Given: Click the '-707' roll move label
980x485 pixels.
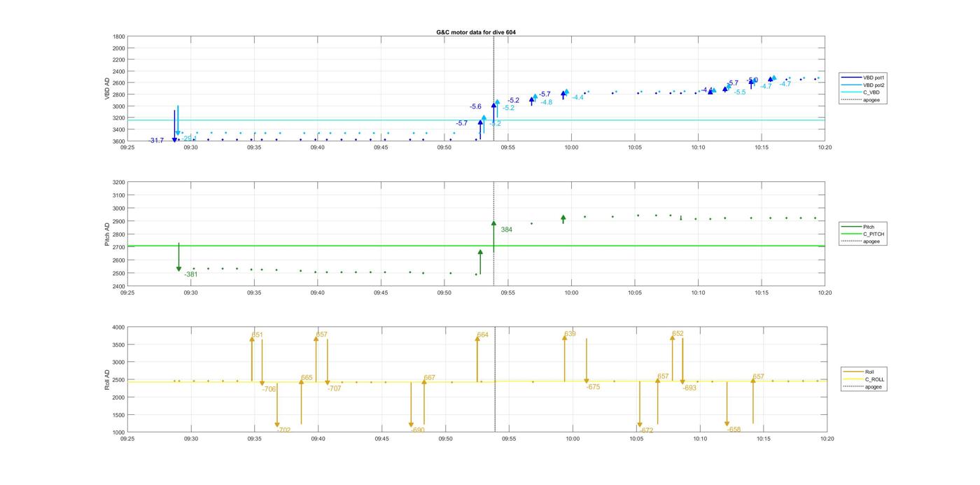Looking at the screenshot, I should 334,388.
